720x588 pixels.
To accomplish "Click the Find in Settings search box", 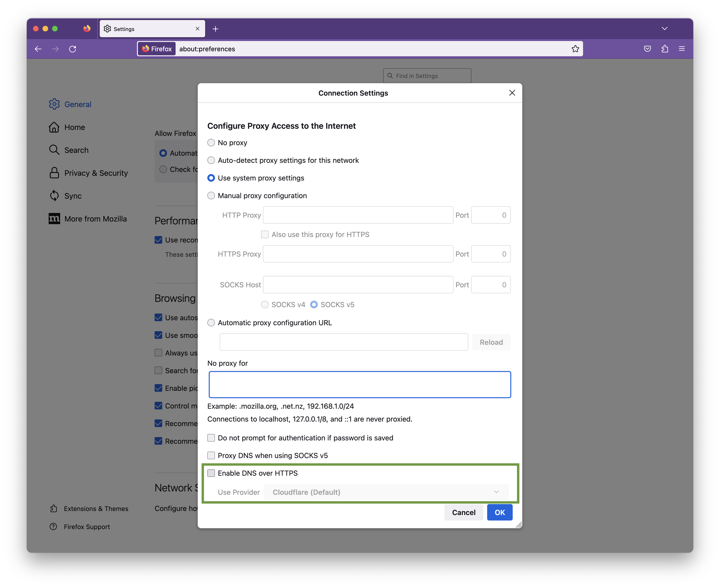I will tap(427, 76).
